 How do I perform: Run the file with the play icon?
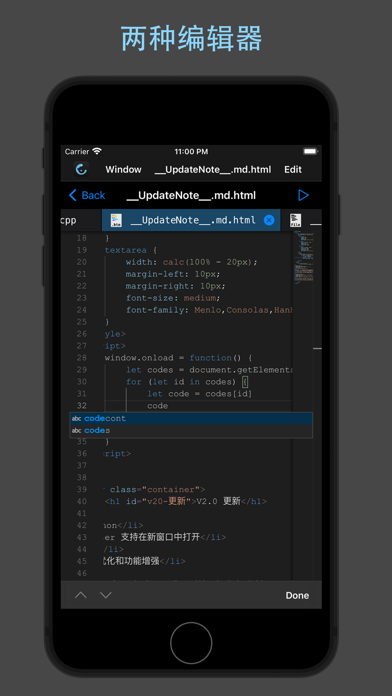pos(303,195)
